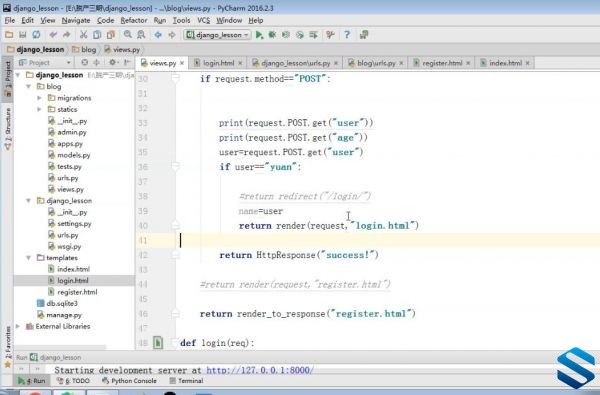
Task: Click the Run with Coverage icon
Action: [286, 35]
